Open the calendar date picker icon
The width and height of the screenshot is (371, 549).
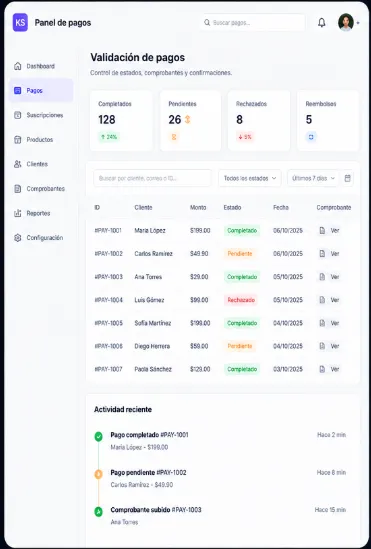[x=347, y=178]
